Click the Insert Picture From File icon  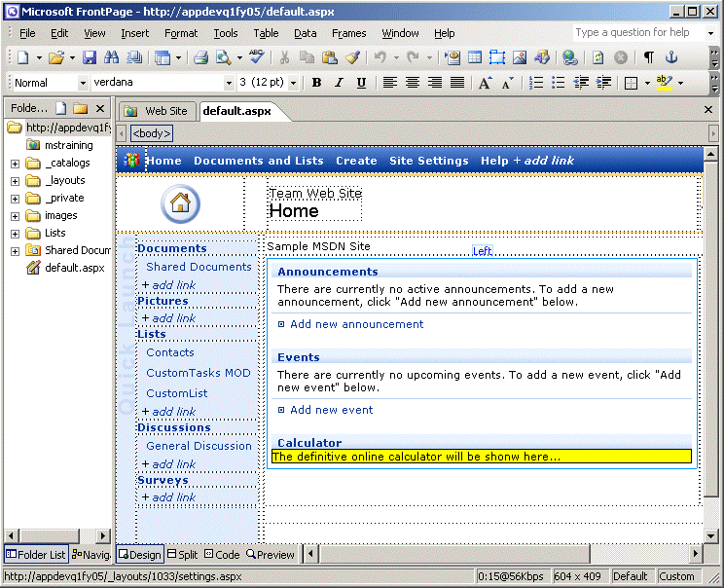tap(520, 57)
